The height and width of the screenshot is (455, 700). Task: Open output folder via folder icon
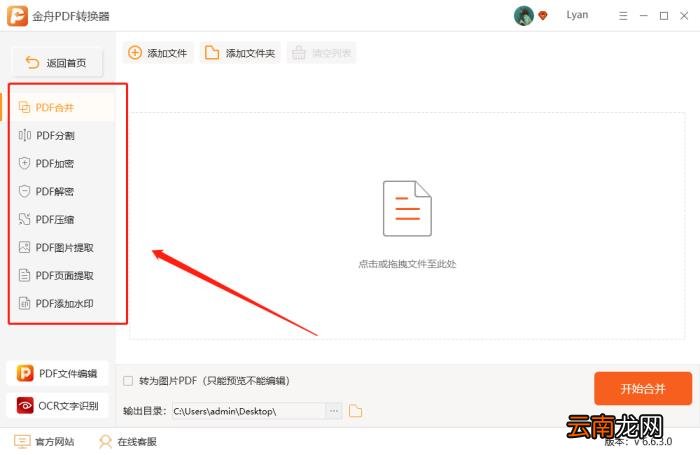355,411
